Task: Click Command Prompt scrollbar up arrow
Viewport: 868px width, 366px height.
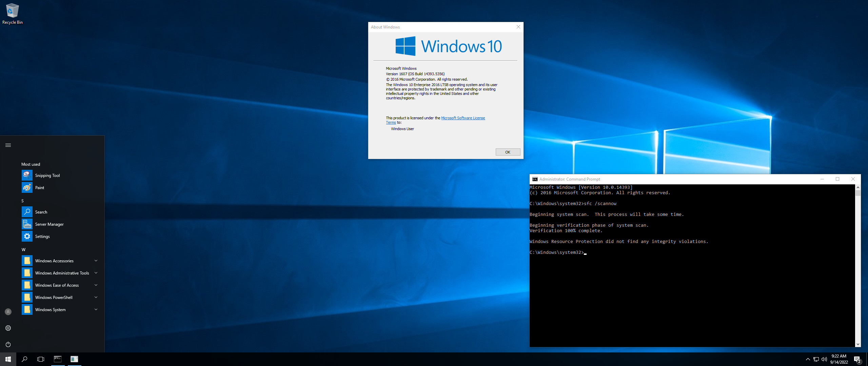Action: coord(858,187)
